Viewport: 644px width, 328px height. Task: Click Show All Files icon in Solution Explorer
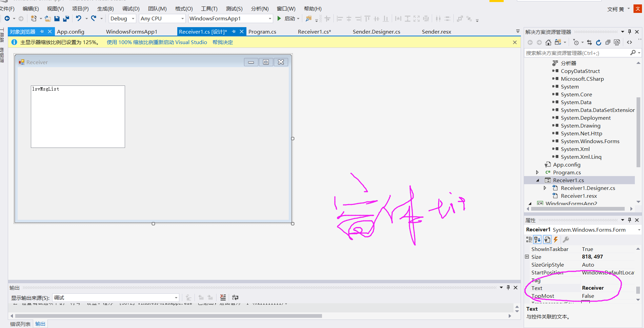[617, 42]
